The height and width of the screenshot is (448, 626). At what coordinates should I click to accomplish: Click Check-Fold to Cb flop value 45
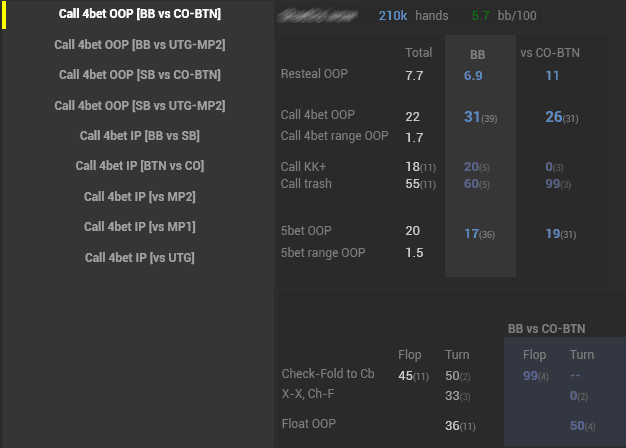406,376
